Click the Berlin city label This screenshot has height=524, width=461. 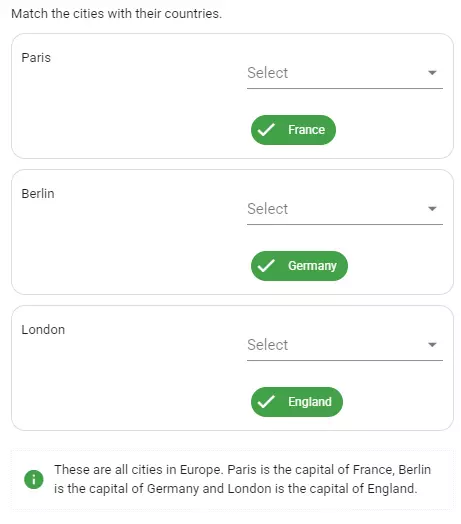coord(38,193)
